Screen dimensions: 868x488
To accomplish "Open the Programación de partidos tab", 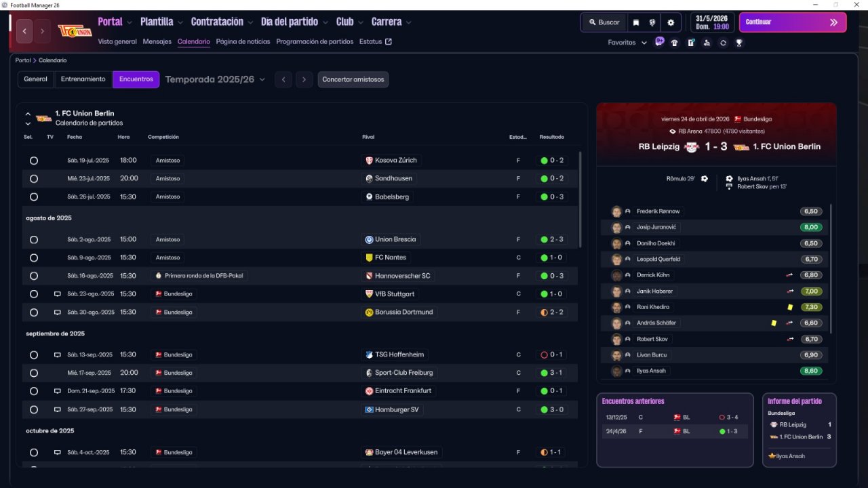I will point(315,41).
